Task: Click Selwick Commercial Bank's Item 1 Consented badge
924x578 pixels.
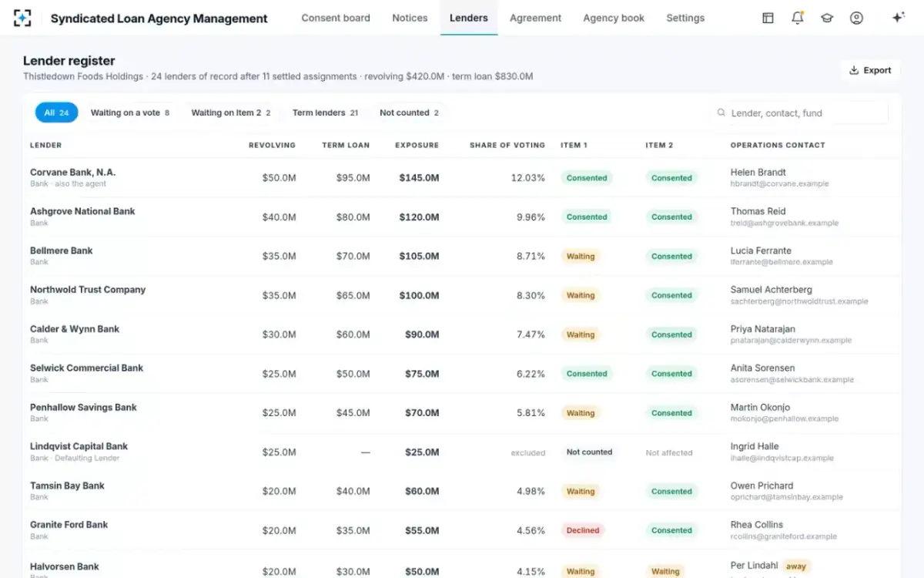Action: tap(587, 374)
